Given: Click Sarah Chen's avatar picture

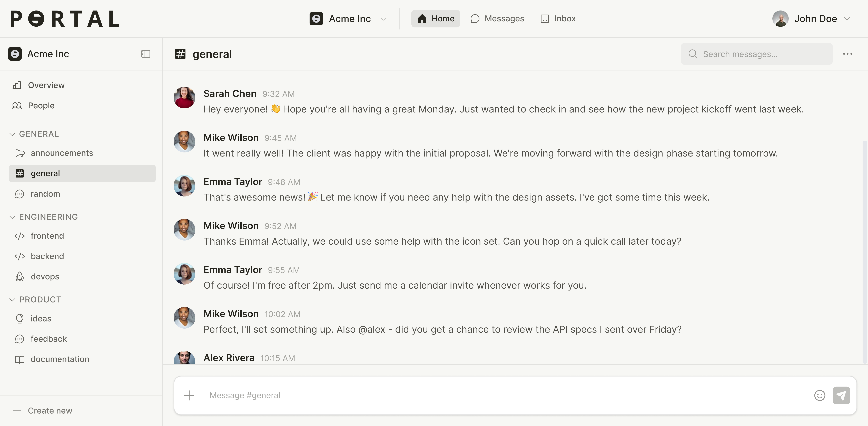Looking at the screenshot, I should point(184,98).
